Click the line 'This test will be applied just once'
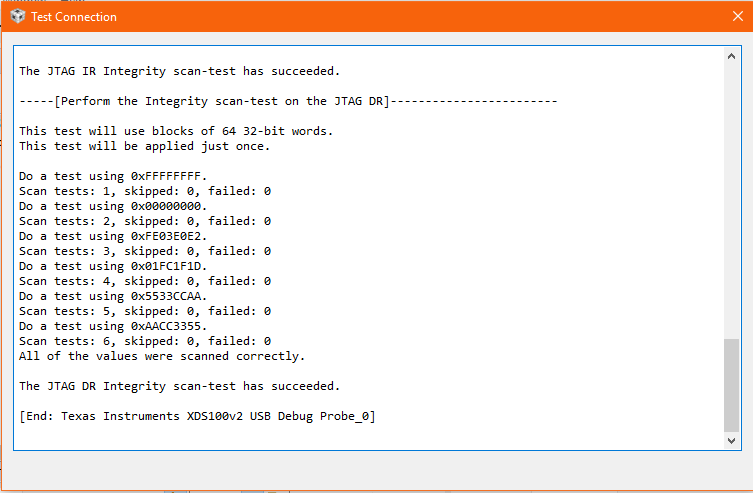 pos(145,146)
